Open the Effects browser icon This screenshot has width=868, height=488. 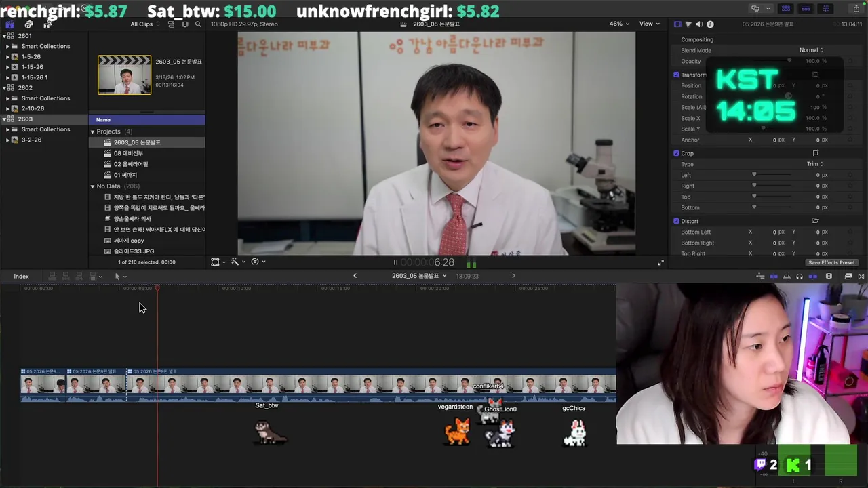click(848, 277)
